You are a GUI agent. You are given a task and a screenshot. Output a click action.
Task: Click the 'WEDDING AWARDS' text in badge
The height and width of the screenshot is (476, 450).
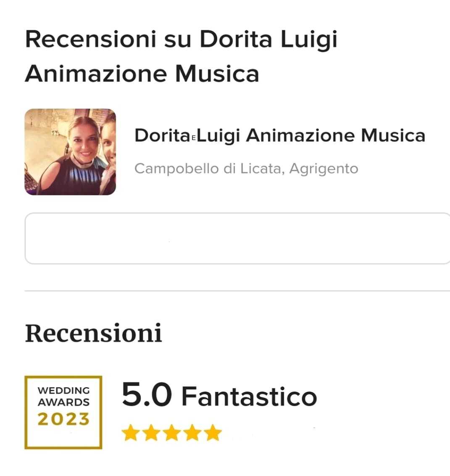coord(63,397)
